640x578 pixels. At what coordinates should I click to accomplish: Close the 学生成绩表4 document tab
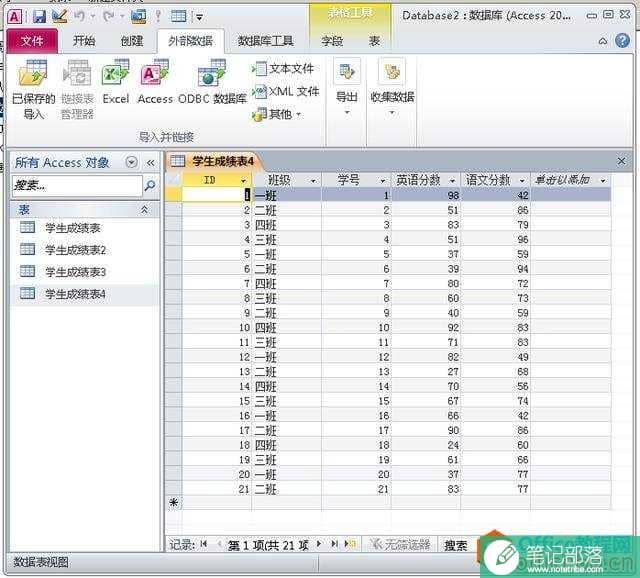tap(621, 161)
